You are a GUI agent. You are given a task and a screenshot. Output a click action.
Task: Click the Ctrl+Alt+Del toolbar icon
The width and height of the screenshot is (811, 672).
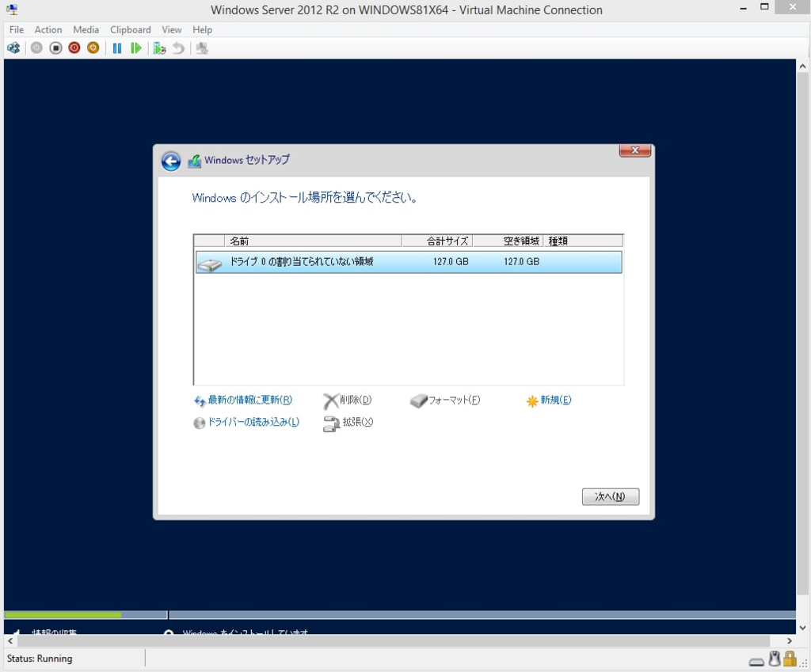point(13,48)
